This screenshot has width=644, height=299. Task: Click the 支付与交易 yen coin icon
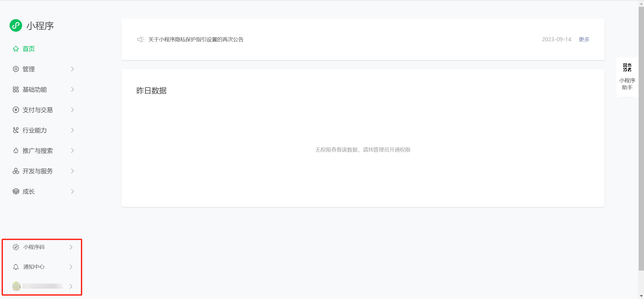[x=16, y=110]
